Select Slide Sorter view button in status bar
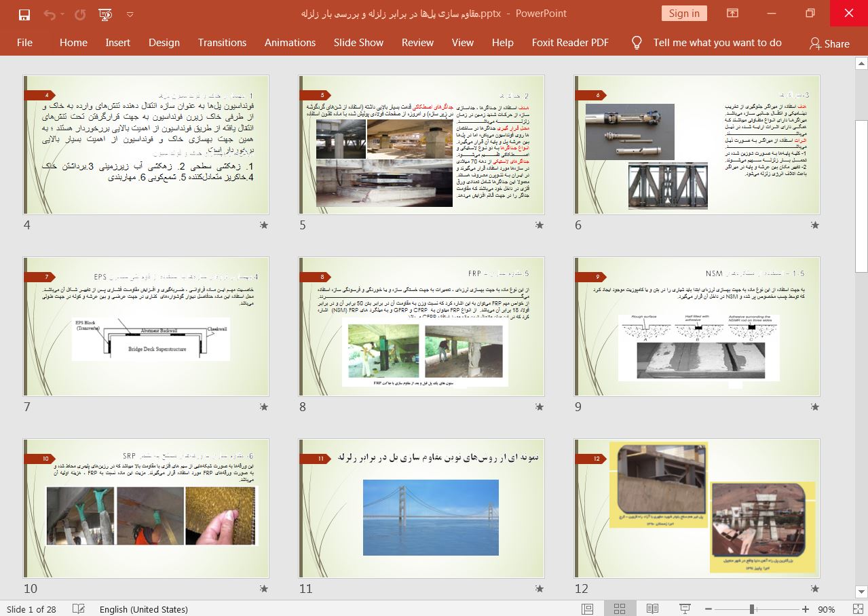This screenshot has height=616, width=868. (620, 609)
